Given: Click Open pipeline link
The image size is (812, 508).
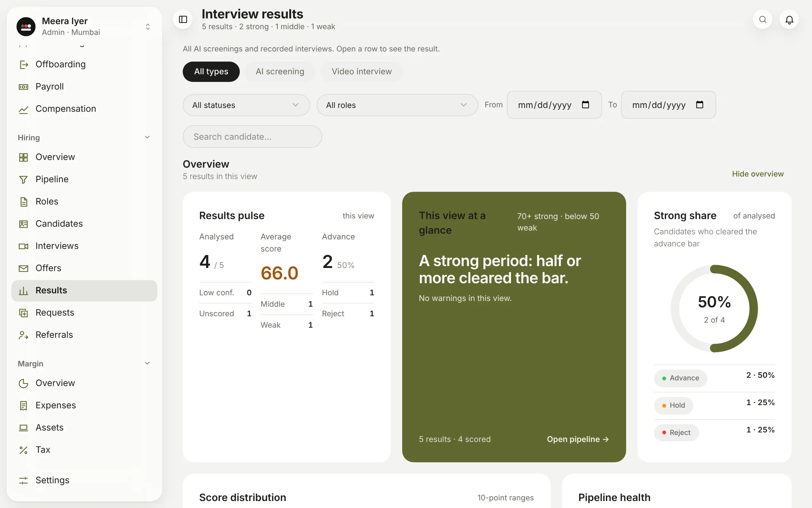Looking at the screenshot, I should click(x=578, y=439).
